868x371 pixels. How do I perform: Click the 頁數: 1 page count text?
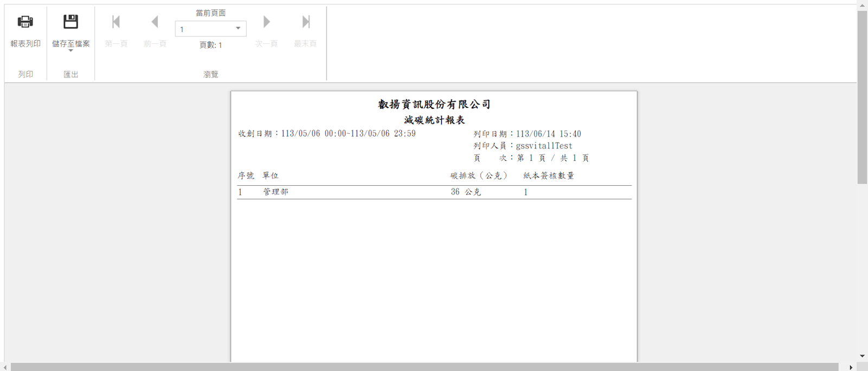tap(211, 45)
